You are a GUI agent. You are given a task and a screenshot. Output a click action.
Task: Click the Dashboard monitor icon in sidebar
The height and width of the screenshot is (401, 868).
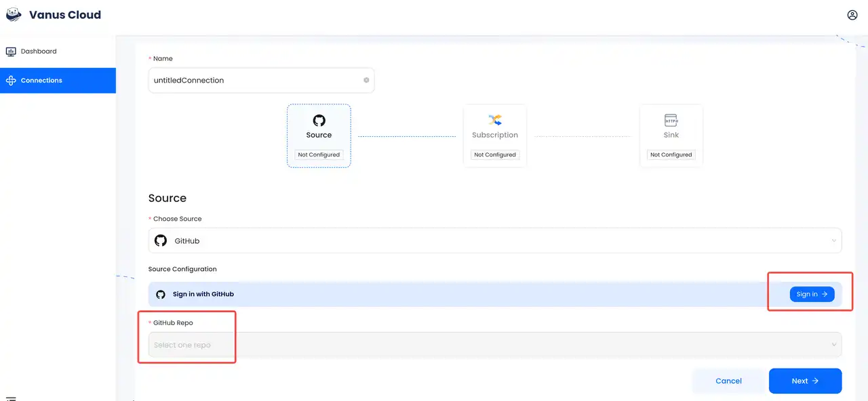11,51
